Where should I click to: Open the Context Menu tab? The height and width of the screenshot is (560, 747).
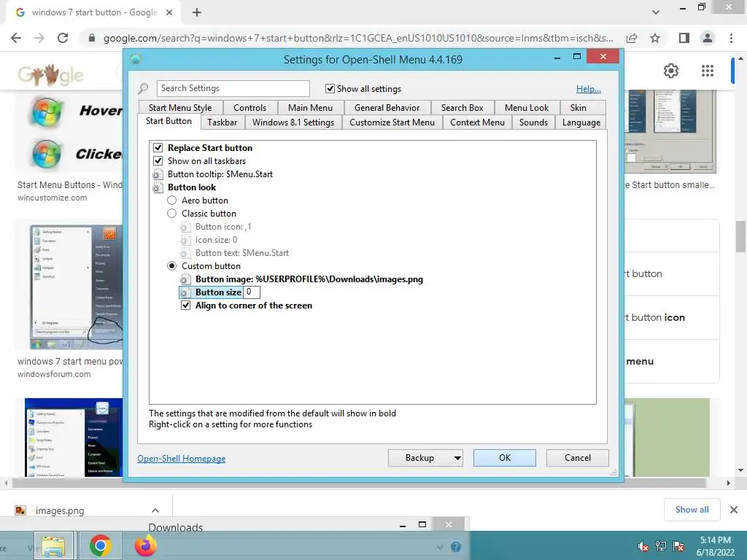477,122
